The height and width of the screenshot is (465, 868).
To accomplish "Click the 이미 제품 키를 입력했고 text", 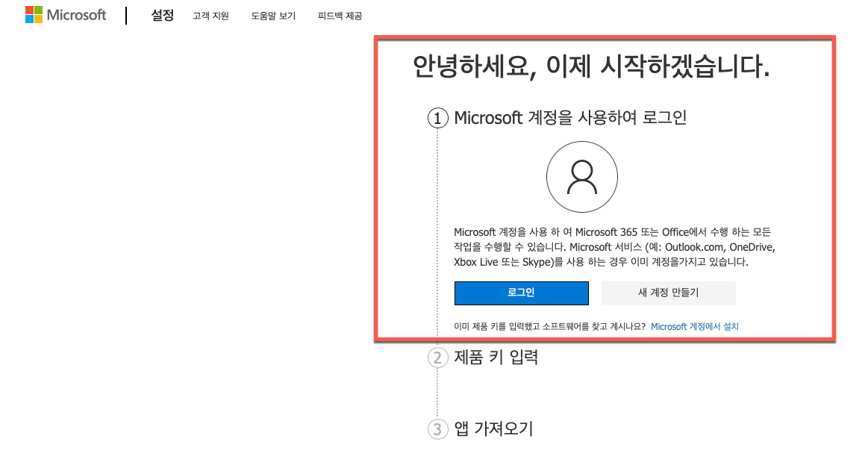I will pyautogui.click(x=550, y=327).
